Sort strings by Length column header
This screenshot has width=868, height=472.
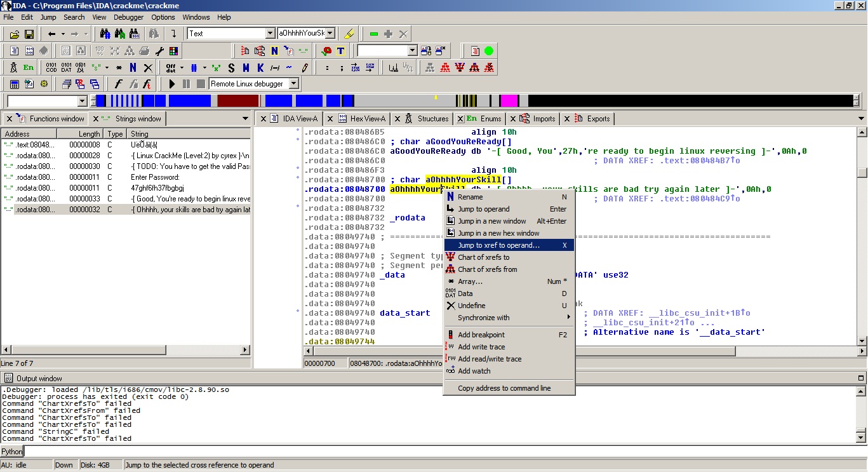(x=81, y=134)
